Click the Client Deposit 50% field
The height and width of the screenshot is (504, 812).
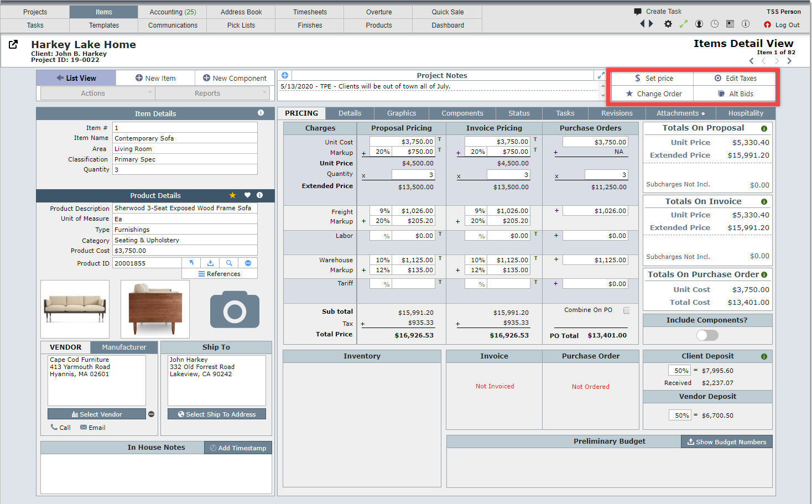pyautogui.click(x=680, y=371)
